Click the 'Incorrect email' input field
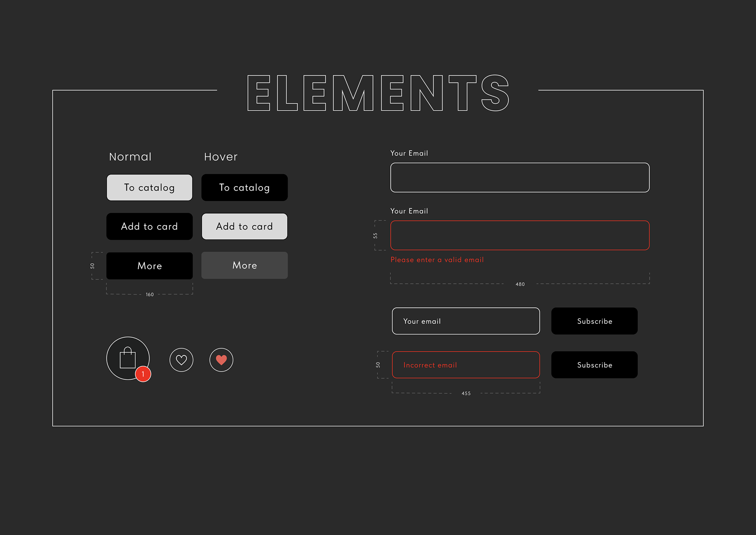 [x=466, y=365]
